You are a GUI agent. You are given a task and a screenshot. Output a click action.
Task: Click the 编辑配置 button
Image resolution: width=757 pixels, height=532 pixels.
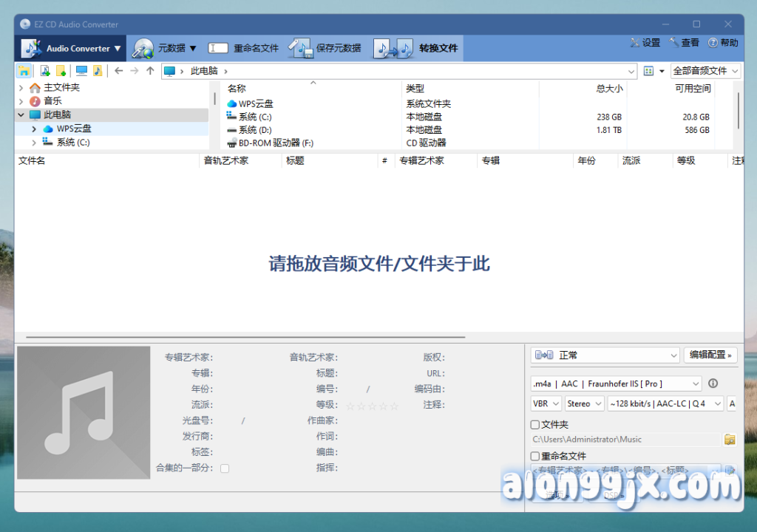tap(710, 355)
